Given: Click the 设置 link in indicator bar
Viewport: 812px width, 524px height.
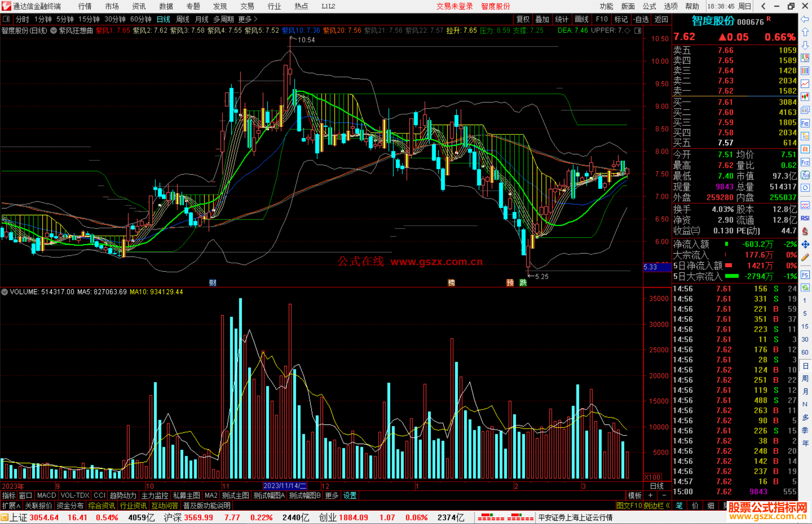Looking at the screenshot, I should click(350, 495).
